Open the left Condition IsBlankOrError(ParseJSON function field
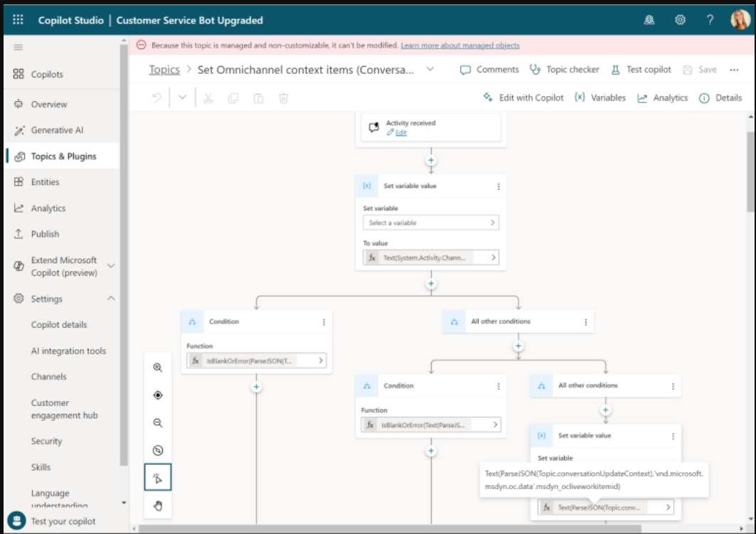756x534 pixels. point(257,361)
